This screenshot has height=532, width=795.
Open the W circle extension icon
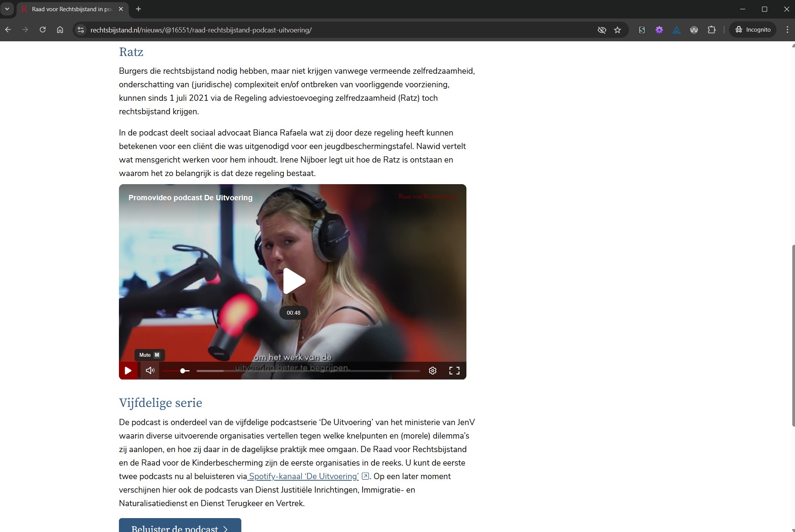(694, 30)
